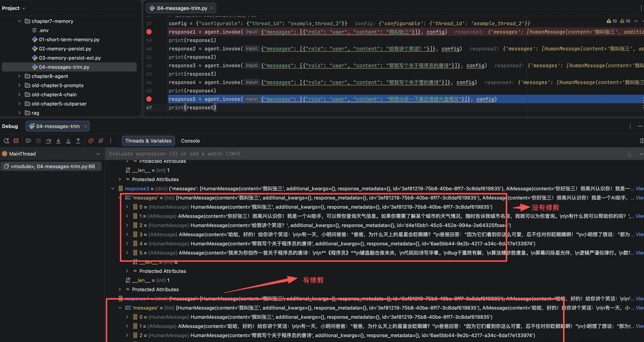
Task: Step over the current line
Action: 49,141
